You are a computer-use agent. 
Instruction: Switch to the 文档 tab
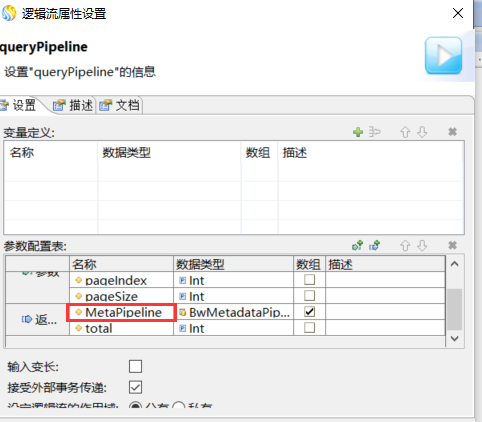(120, 105)
